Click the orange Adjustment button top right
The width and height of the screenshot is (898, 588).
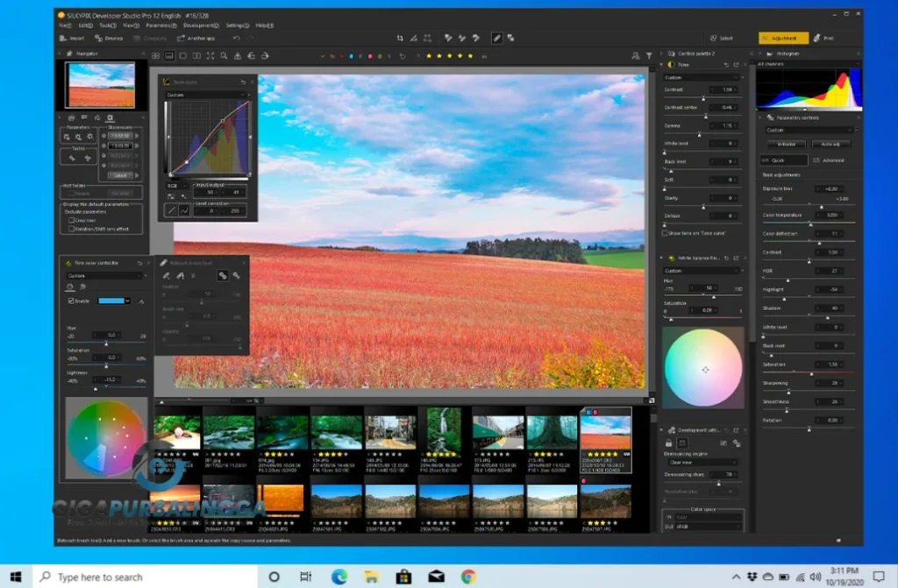point(783,38)
